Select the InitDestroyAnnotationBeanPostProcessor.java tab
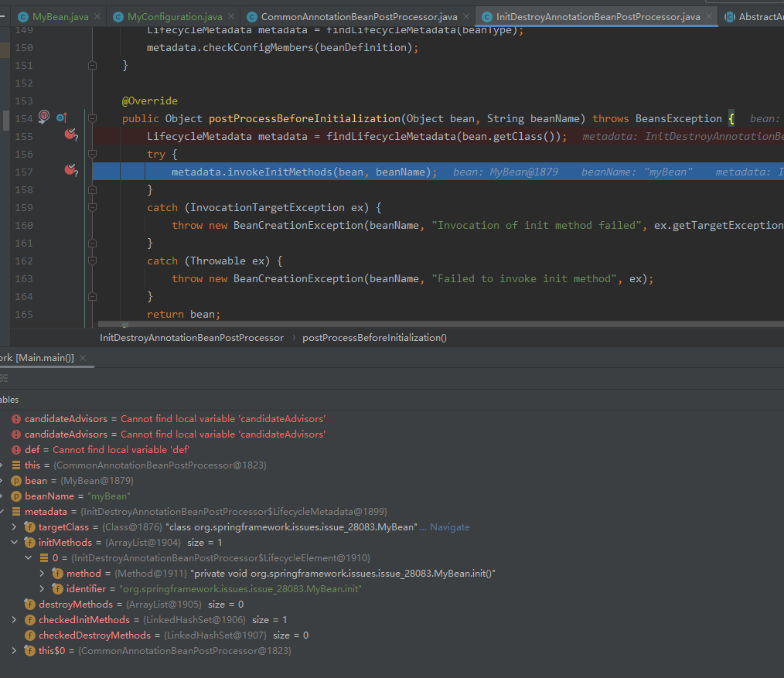The height and width of the screenshot is (678, 784). 598,17
